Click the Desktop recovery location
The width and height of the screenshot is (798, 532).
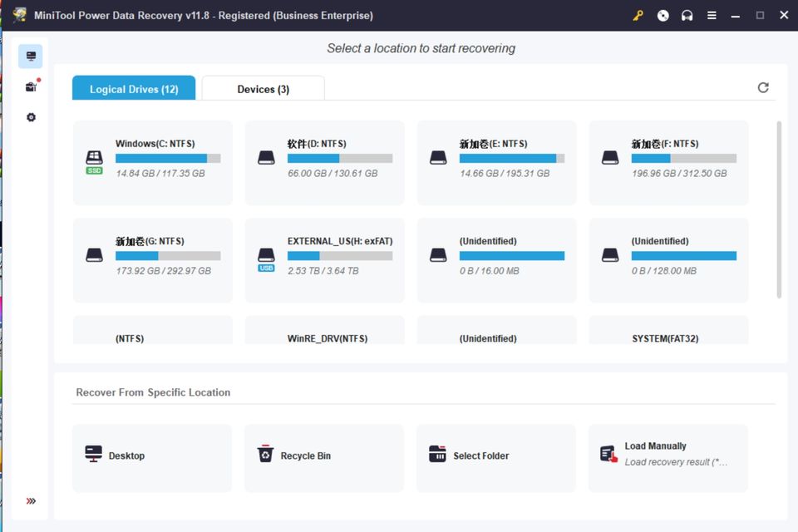tap(152, 456)
